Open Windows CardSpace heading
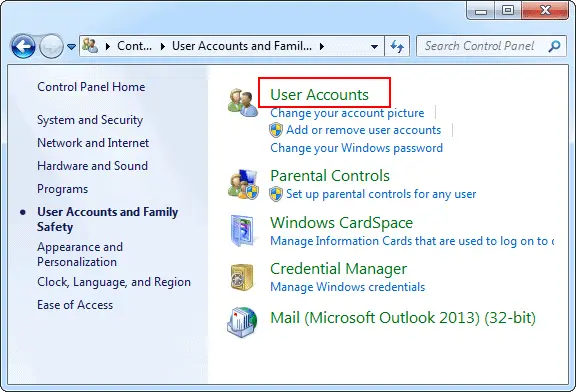 [x=342, y=223]
